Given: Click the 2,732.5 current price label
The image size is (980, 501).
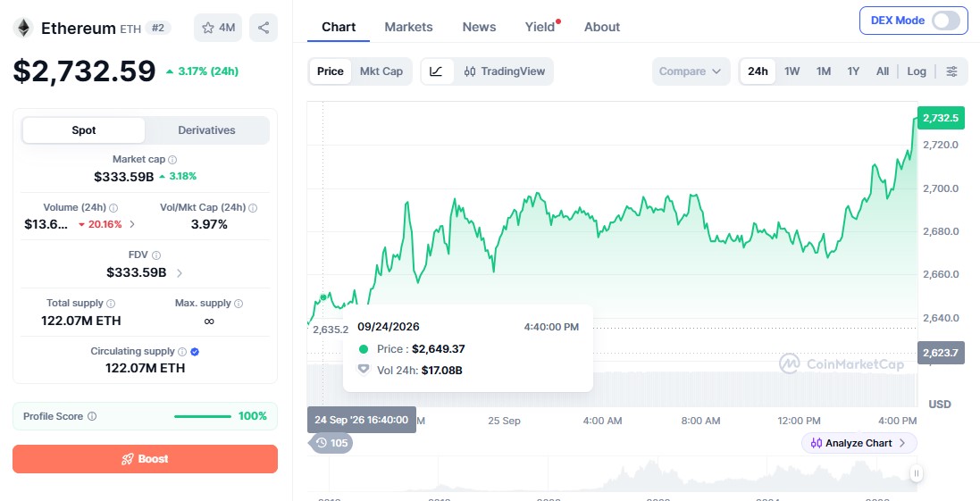Looking at the screenshot, I should [x=941, y=118].
